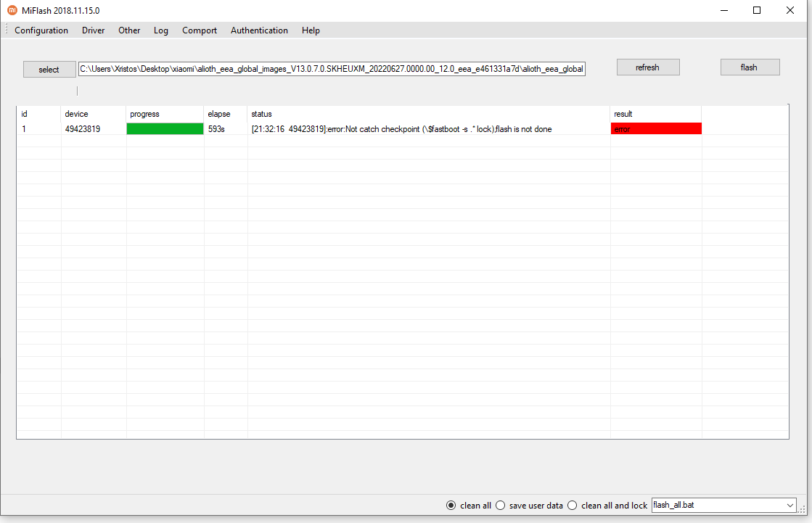The height and width of the screenshot is (523, 812).
Task: Minimize the MiFlash window
Action: pyautogui.click(x=724, y=10)
